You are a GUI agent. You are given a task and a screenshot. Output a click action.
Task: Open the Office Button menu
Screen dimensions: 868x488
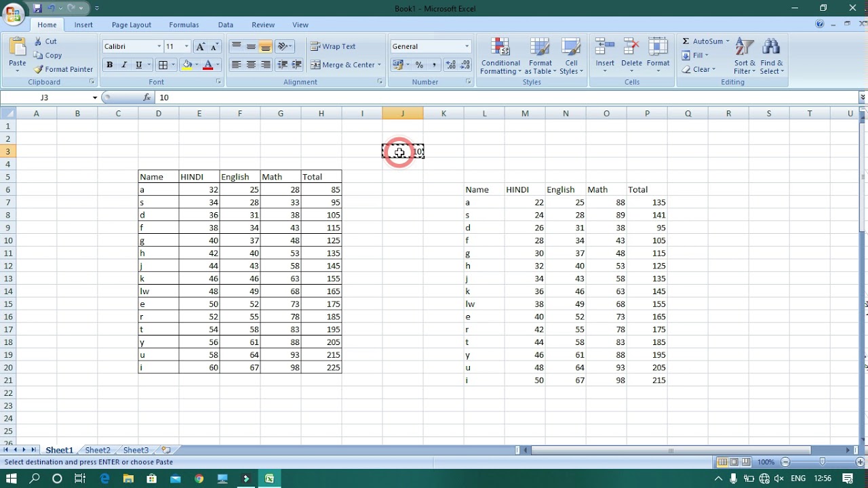tap(14, 14)
